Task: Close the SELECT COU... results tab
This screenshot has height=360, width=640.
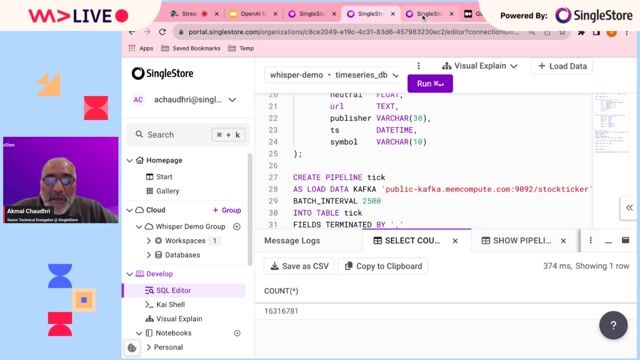Action: coord(455,241)
